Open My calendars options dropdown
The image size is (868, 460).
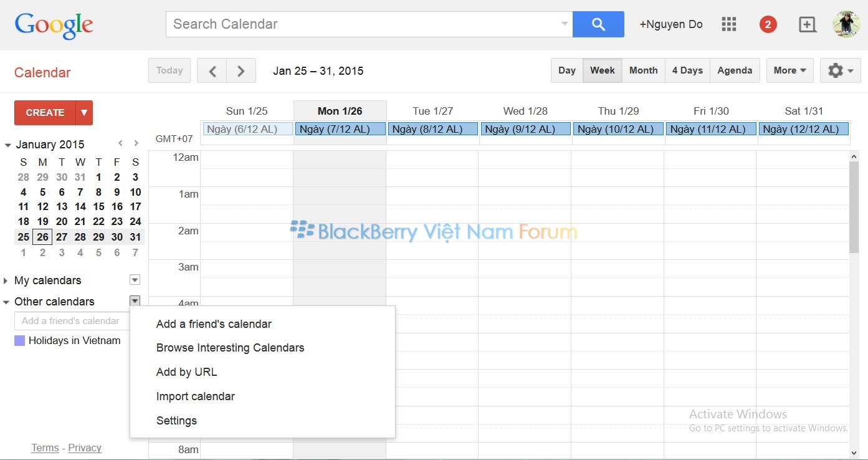[x=135, y=280]
